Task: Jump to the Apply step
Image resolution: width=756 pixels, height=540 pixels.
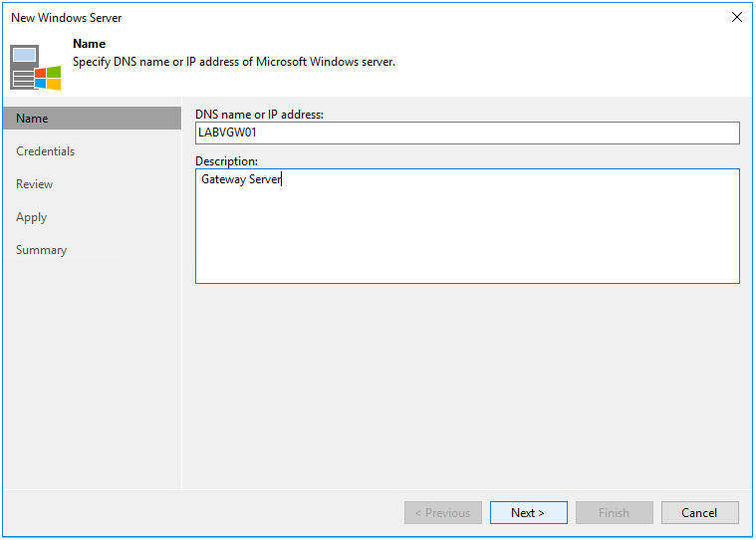Action: (x=32, y=217)
